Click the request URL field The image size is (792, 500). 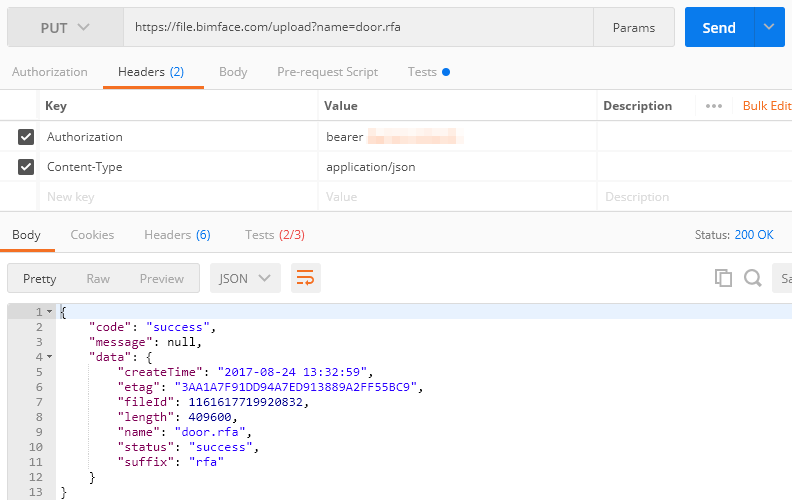click(x=359, y=27)
